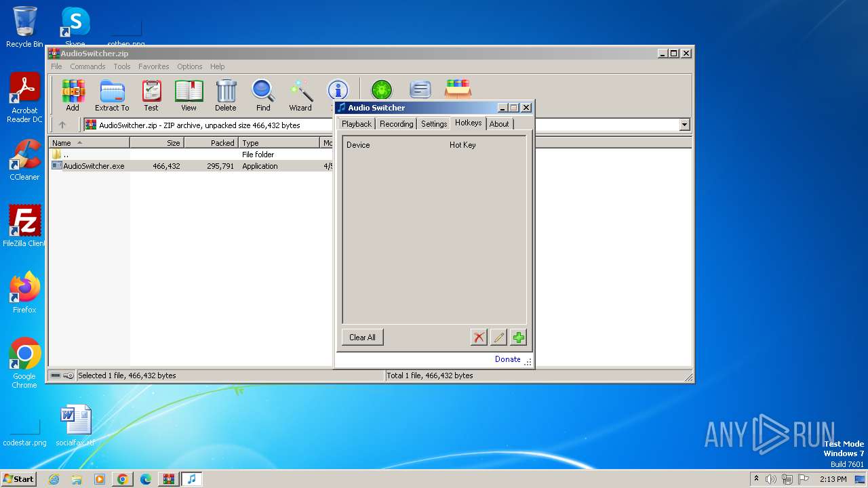Open FileZilla Client desktop icon
This screenshot has height=488, width=868.
[24, 226]
